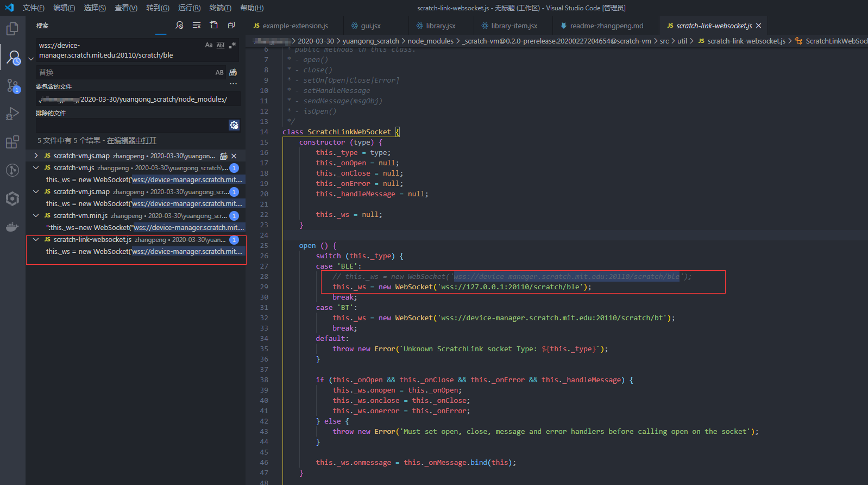Dismiss collapsed scratch-vm.js.map result with X

[234, 156]
